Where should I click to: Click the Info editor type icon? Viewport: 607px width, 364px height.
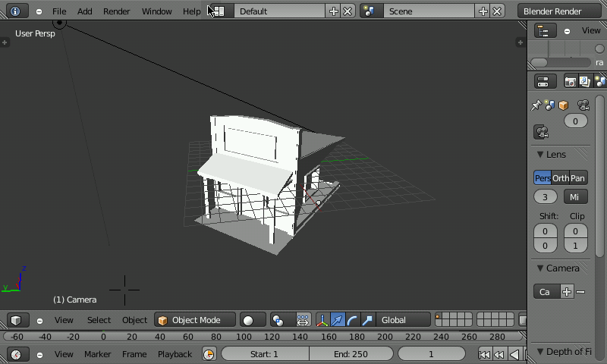coord(16,11)
